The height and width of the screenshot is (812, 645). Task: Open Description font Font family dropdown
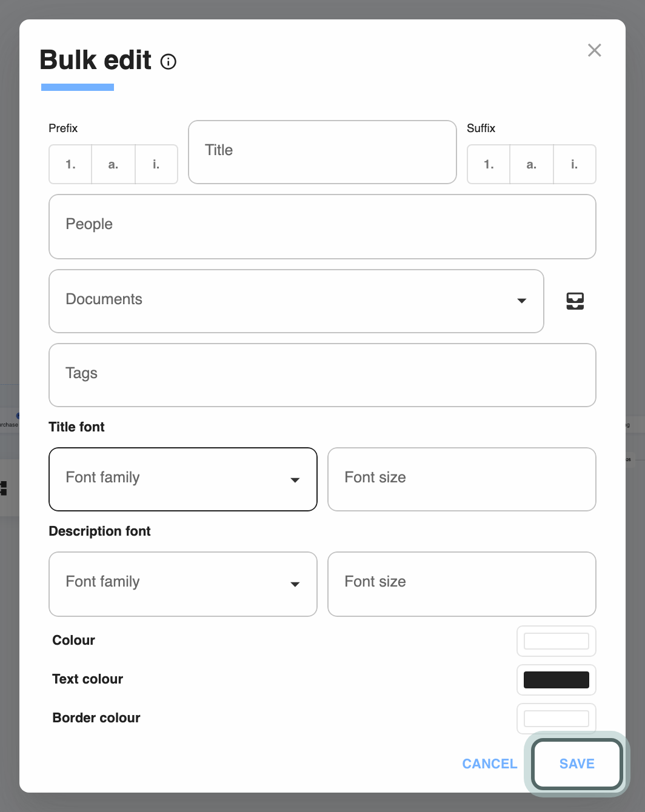183,584
